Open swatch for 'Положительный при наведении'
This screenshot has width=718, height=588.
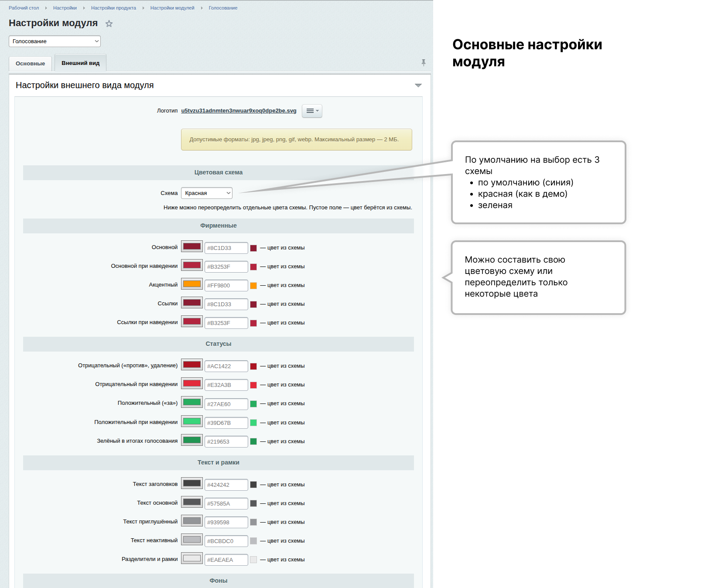[x=192, y=421]
